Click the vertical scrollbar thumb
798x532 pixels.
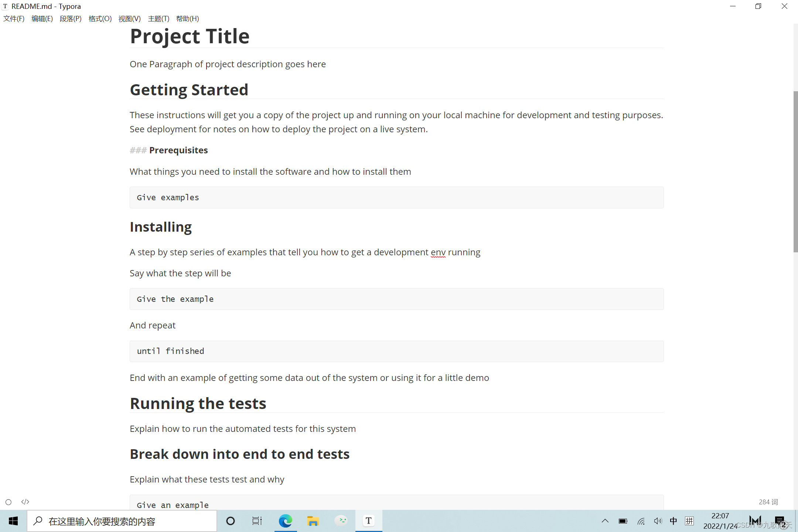coord(795,172)
